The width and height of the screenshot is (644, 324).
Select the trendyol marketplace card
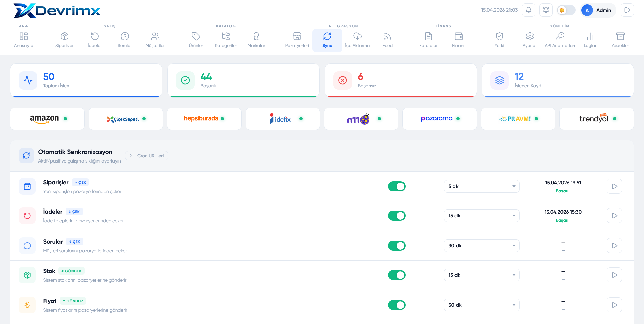[596, 119]
